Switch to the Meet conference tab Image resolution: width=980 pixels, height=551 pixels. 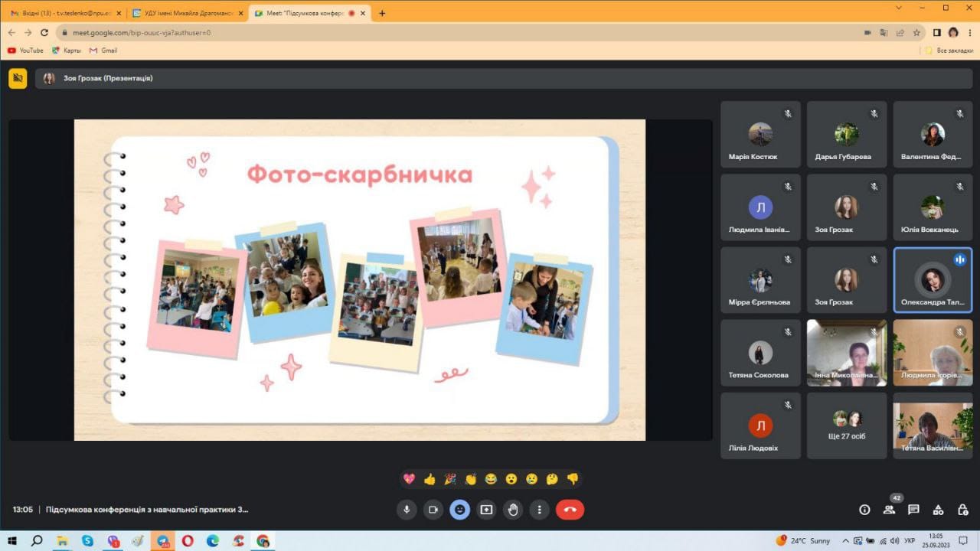coord(310,13)
